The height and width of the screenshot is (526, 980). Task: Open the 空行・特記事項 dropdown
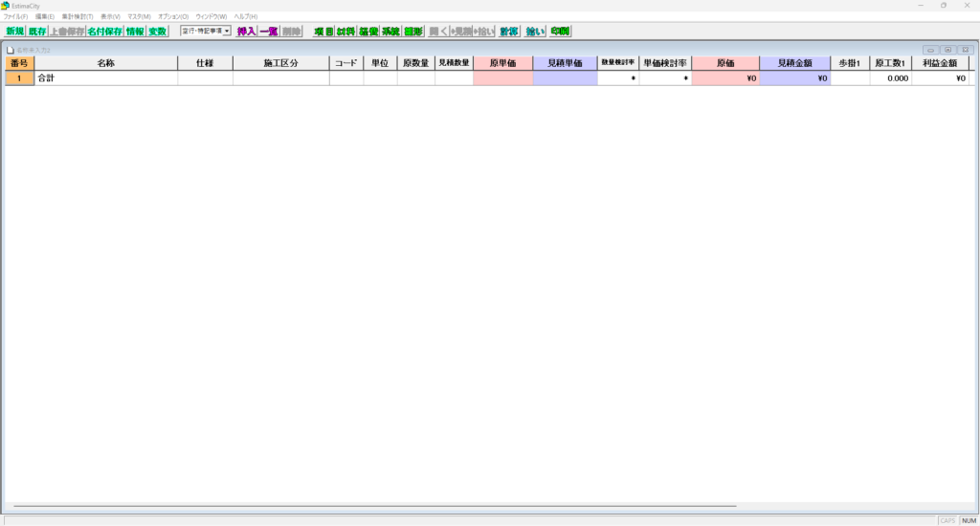206,31
